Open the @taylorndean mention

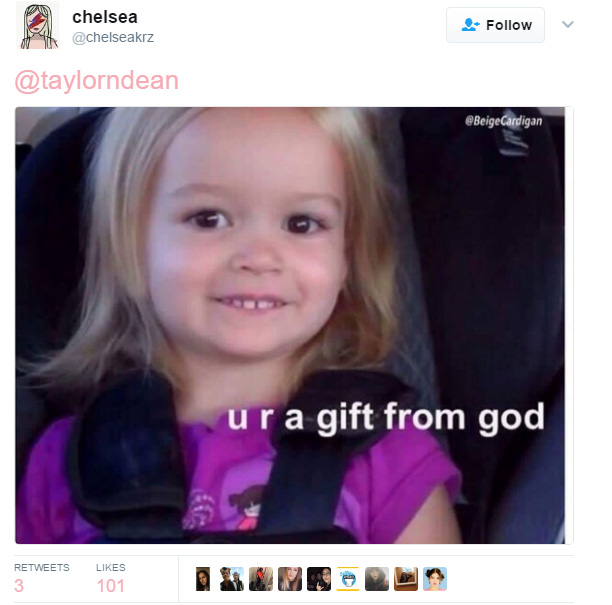97,81
